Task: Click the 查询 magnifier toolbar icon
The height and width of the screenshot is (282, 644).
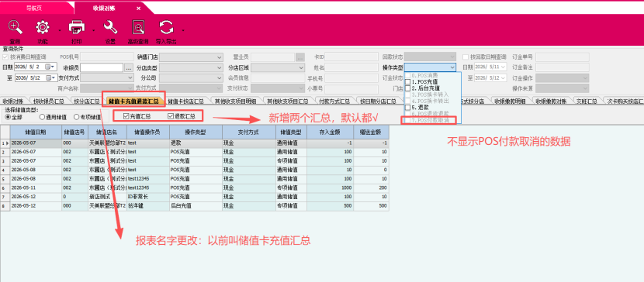Action: point(16,27)
